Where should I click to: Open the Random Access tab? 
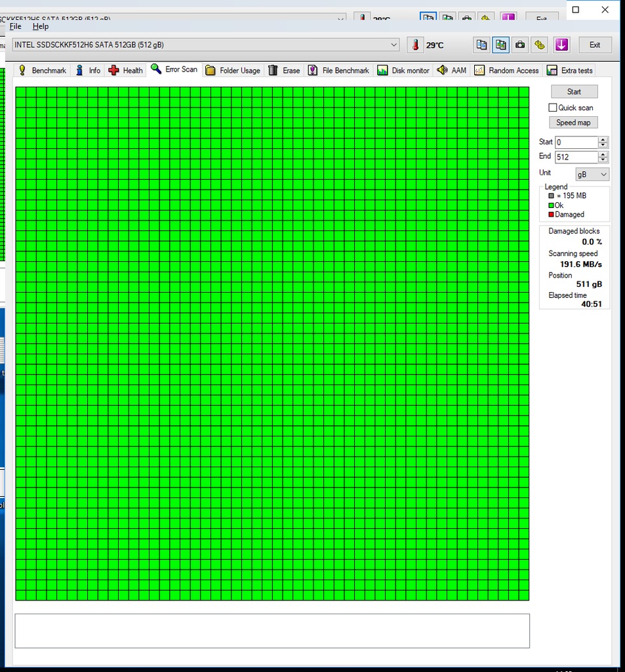pos(507,70)
